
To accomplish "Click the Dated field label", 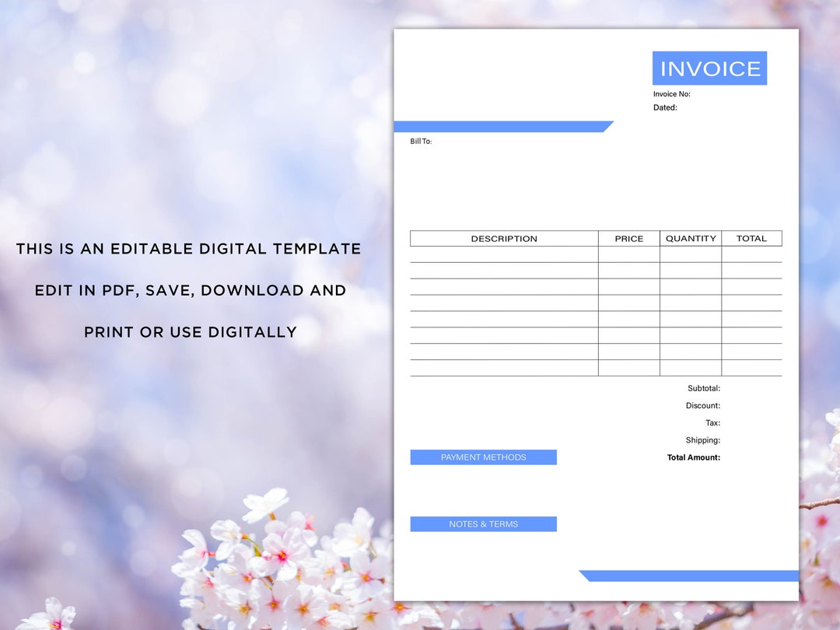I will [664, 107].
